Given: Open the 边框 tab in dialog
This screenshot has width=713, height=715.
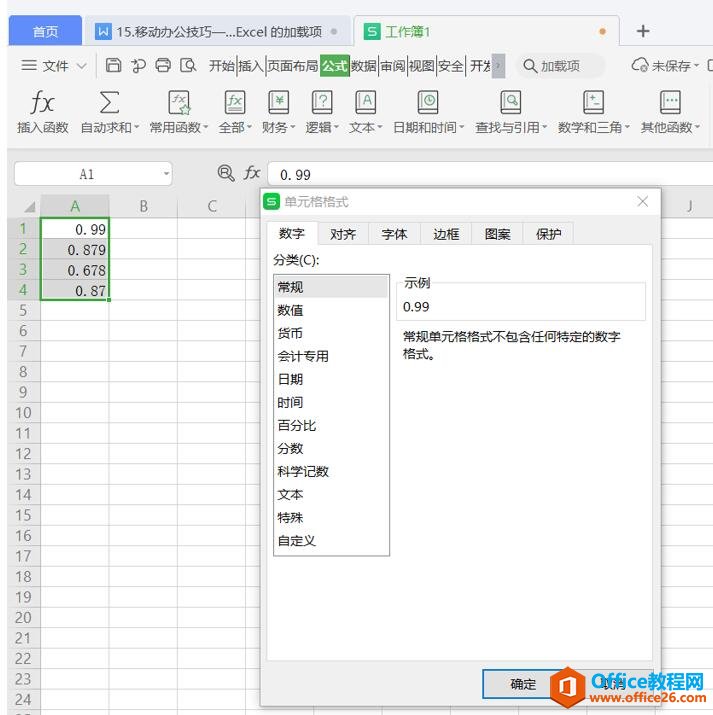Looking at the screenshot, I should tap(446, 234).
